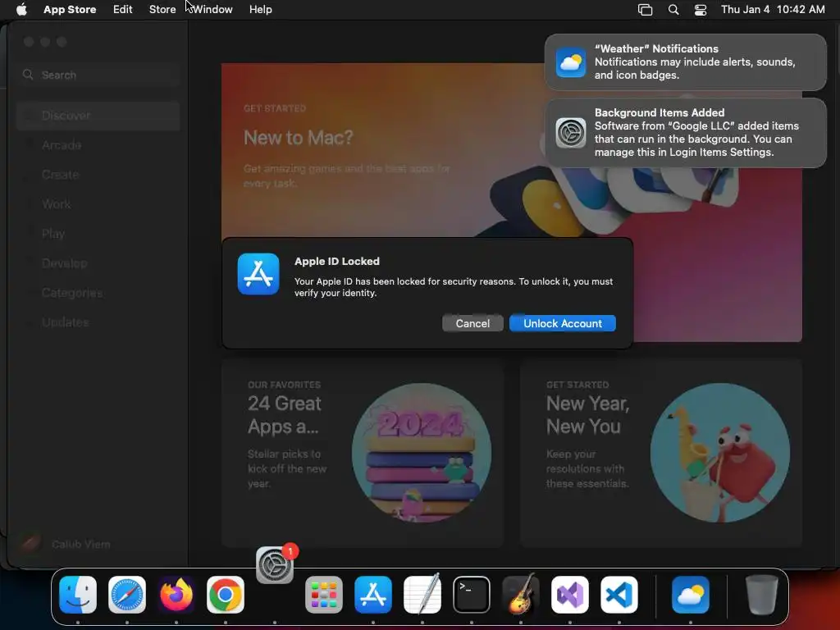
Task: Launch Visual Studio from the Dock
Action: click(x=570, y=595)
